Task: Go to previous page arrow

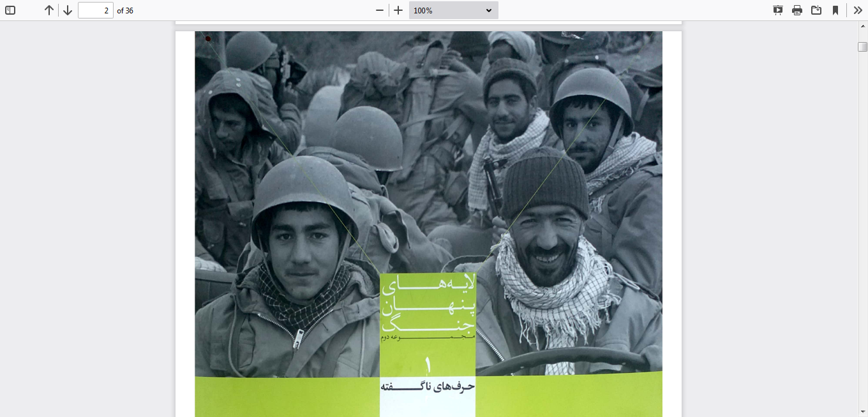Action: tap(49, 10)
